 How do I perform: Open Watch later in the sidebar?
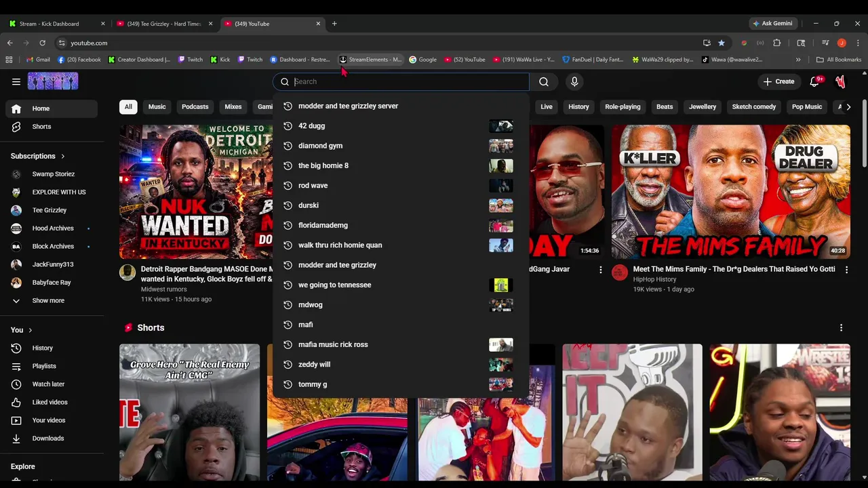[52, 384]
